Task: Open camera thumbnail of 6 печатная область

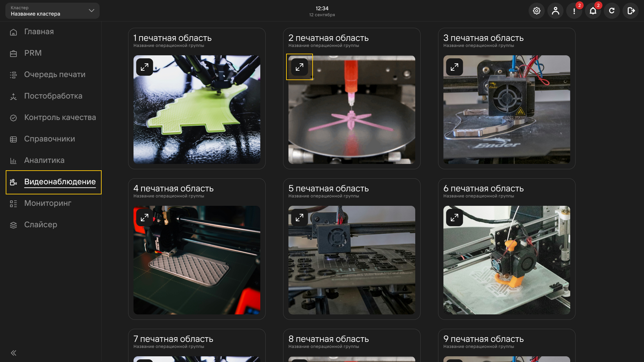Action: pos(507,260)
